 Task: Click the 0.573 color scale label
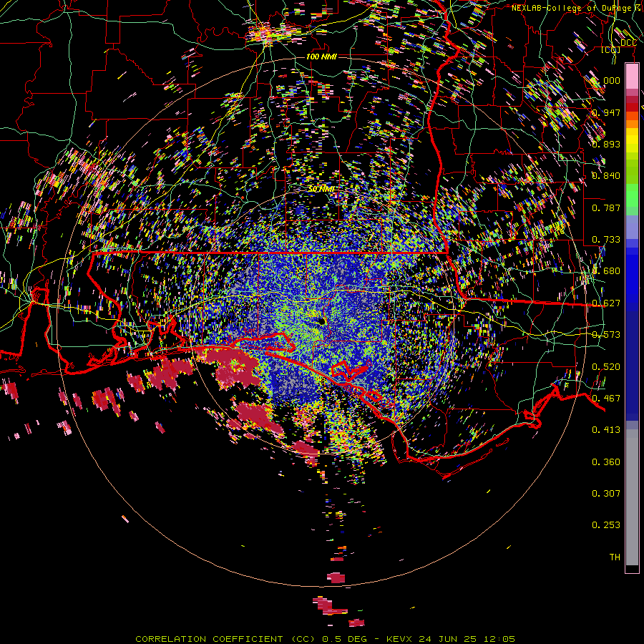[606, 335]
